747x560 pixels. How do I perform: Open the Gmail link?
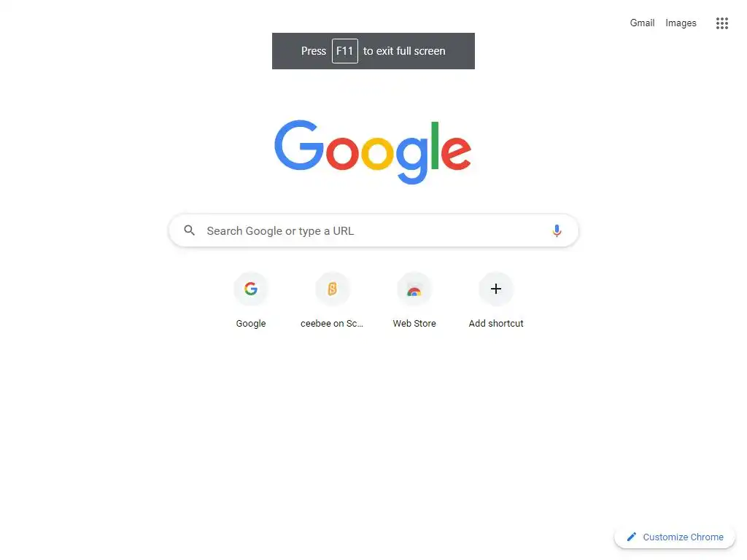point(642,23)
